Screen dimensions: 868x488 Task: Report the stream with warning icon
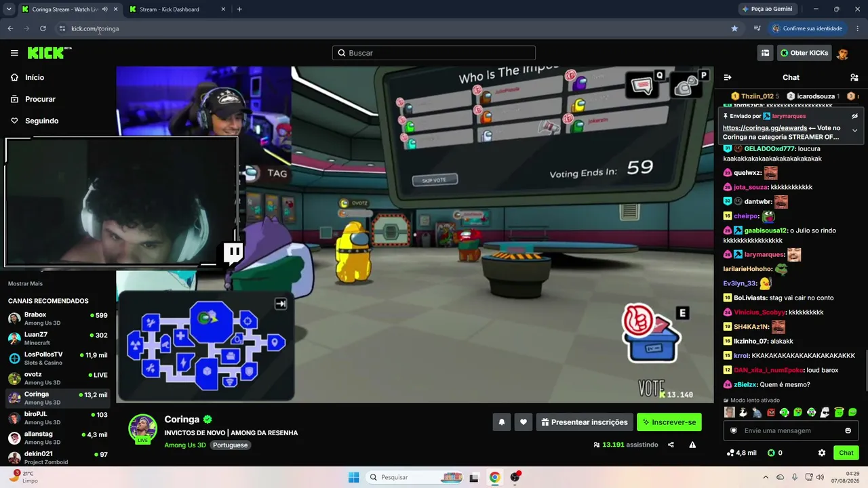(x=692, y=445)
